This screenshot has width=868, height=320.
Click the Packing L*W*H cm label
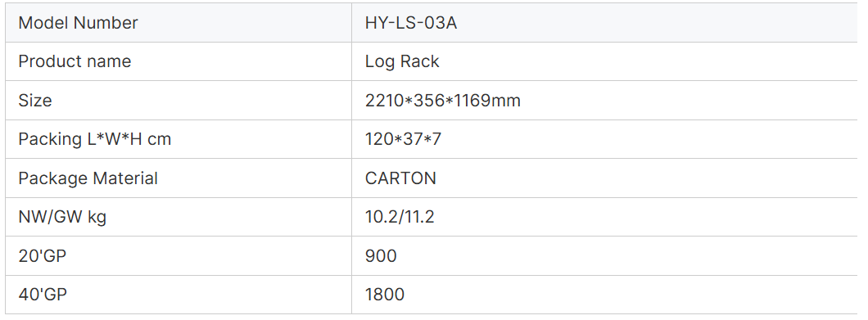[95, 139]
